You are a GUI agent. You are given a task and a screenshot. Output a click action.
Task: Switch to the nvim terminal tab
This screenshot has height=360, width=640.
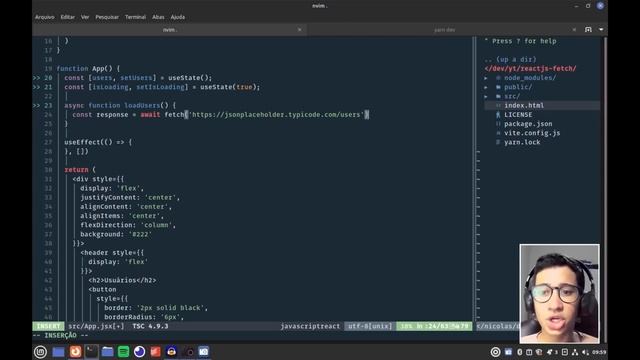pos(170,29)
